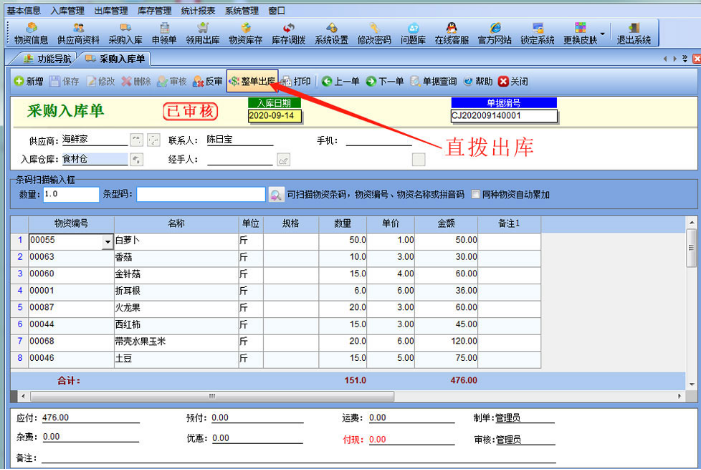Open the 基本信息 menu
The image size is (701, 470).
click(24, 10)
